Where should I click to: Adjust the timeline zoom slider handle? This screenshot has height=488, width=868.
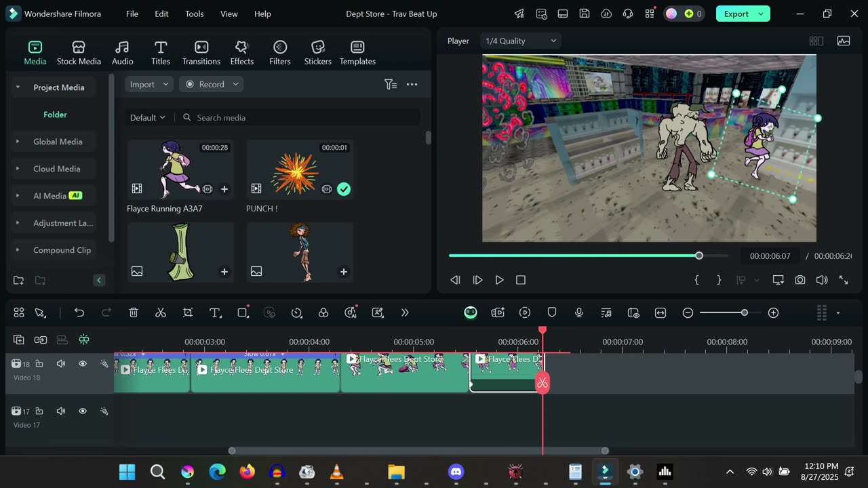[745, 312]
